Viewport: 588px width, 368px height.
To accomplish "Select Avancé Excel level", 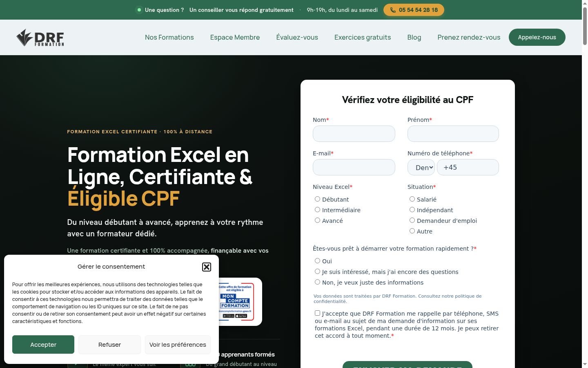I will (317, 220).
